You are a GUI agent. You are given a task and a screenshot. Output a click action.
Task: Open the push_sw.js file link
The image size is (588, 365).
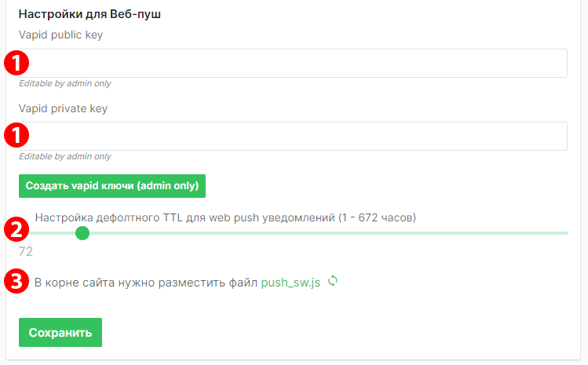[x=290, y=282]
